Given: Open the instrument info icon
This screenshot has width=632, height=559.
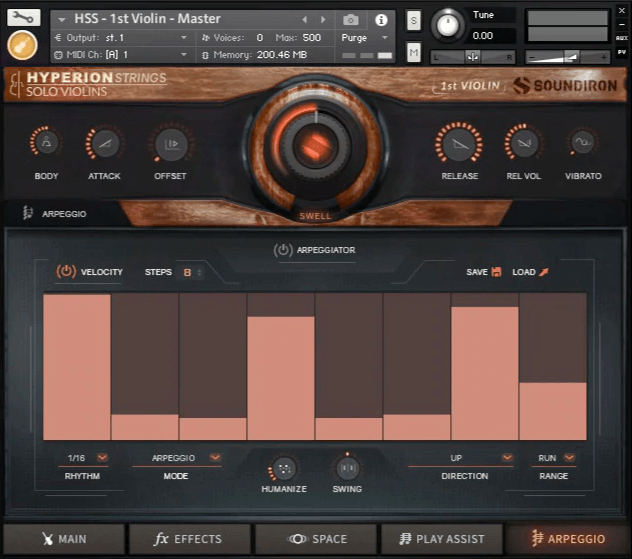Looking at the screenshot, I should point(381,20).
